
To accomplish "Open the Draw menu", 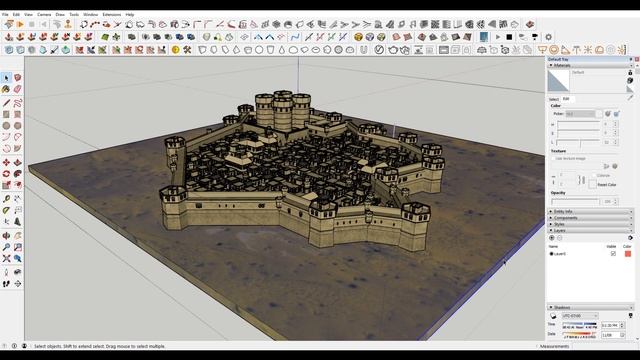I will pyautogui.click(x=60, y=14).
